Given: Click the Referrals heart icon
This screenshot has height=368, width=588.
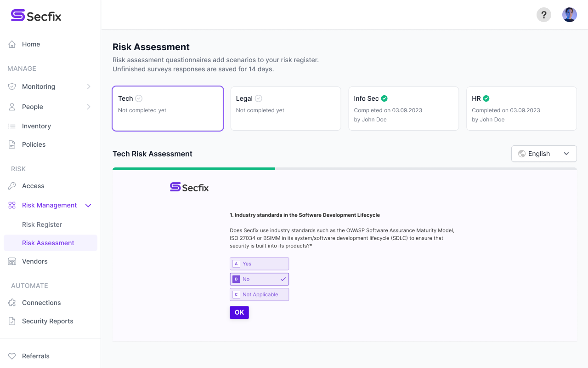Looking at the screenshot, I should coord(12,356).
